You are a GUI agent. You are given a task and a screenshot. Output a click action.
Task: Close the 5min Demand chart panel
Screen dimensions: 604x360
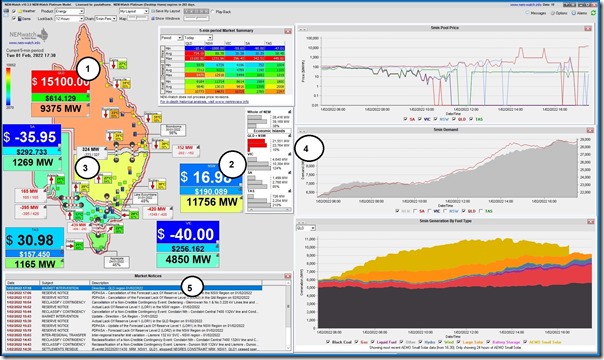(x=590, y=131)
